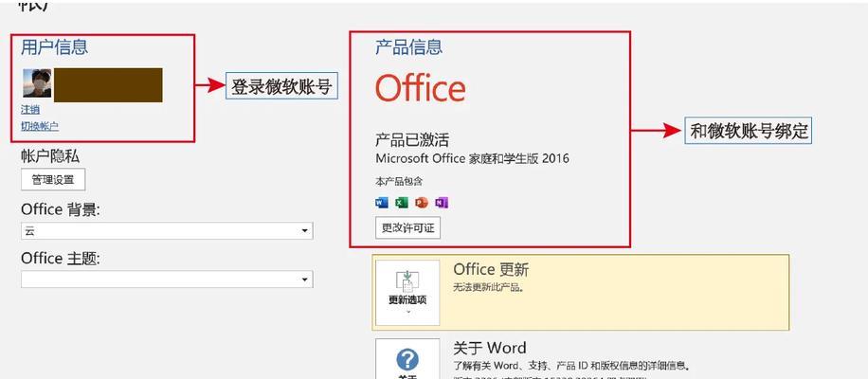Click the 用户信息 heading

(54, 47)
